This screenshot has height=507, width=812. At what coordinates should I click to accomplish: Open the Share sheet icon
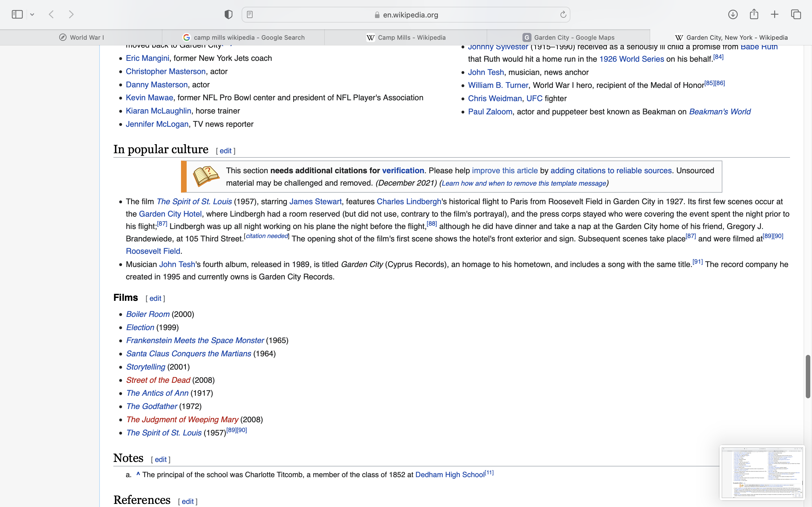click(754, 14)
